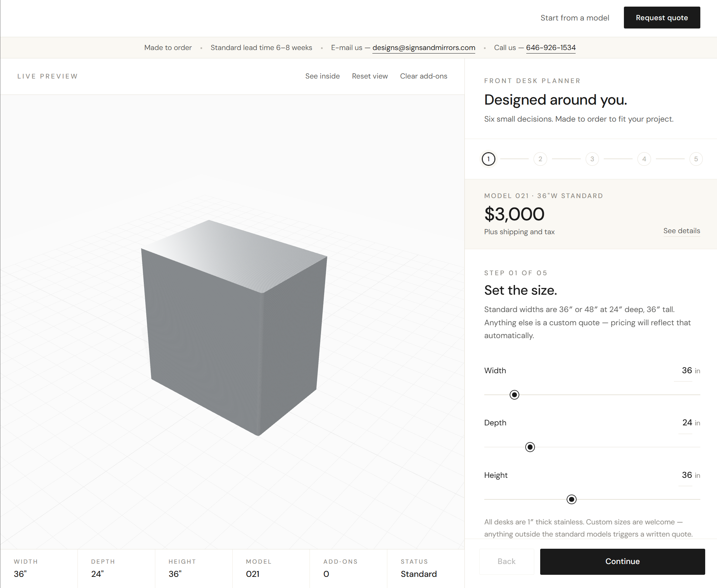Image resolution: width=717 pixels, height=588 pixels.
Task: Open step 5 in the stepper
Action: (x=696, y=159)
